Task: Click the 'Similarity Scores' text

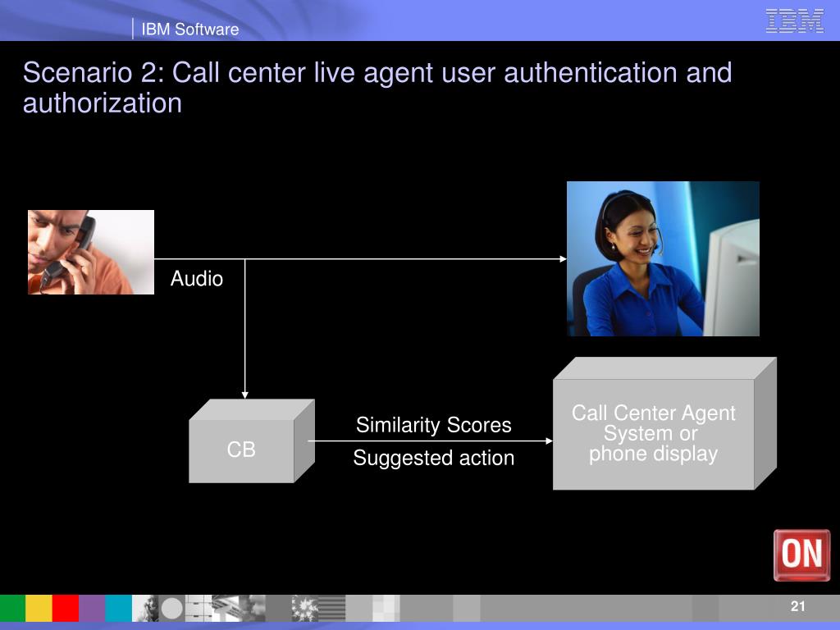Action: tap(433, 425)
